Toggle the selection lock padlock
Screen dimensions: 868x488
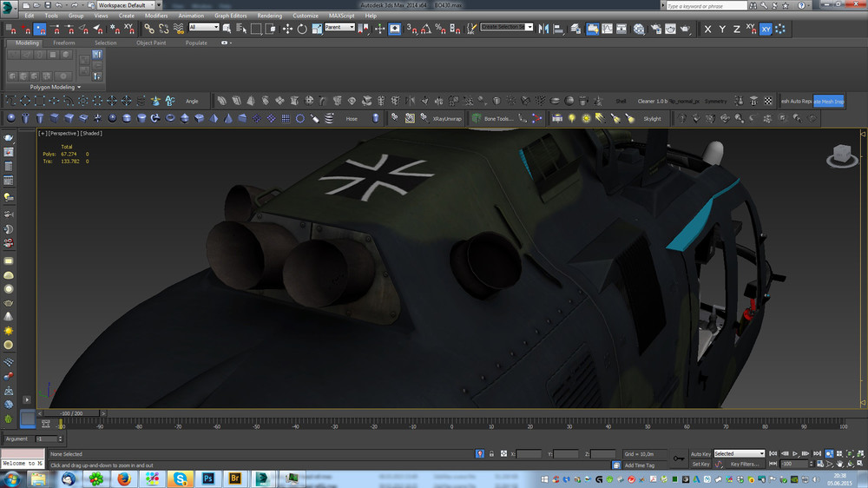(492, 453)
